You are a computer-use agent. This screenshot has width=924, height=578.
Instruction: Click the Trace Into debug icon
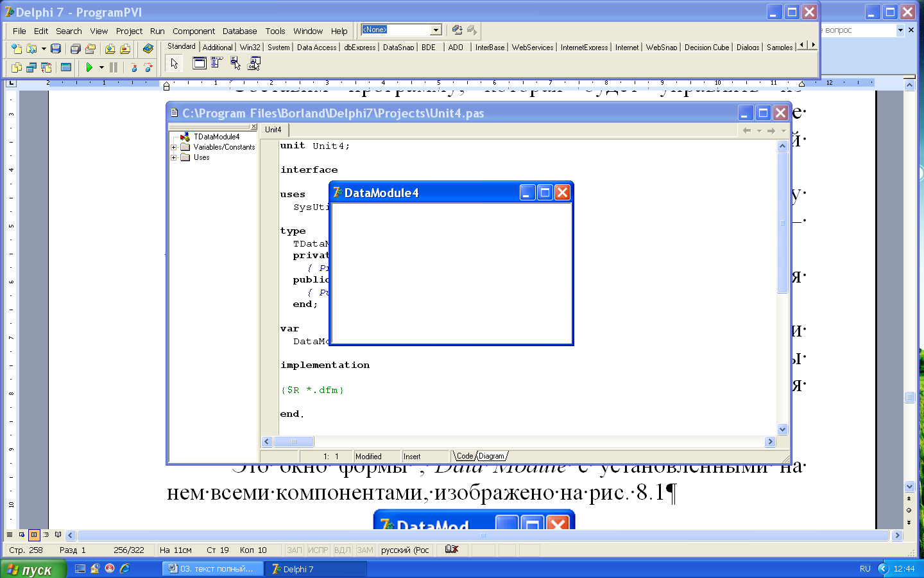point(133,67)
